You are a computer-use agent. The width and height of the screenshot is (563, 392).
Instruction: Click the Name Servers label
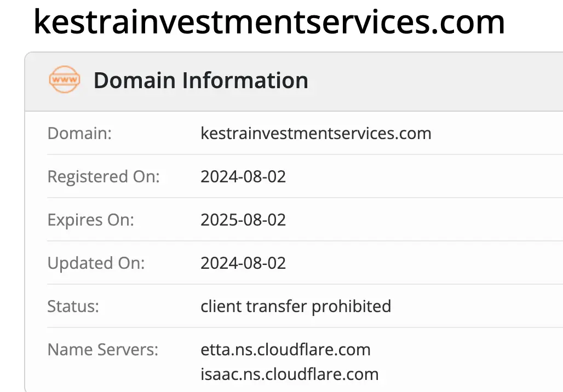[103, 349]
